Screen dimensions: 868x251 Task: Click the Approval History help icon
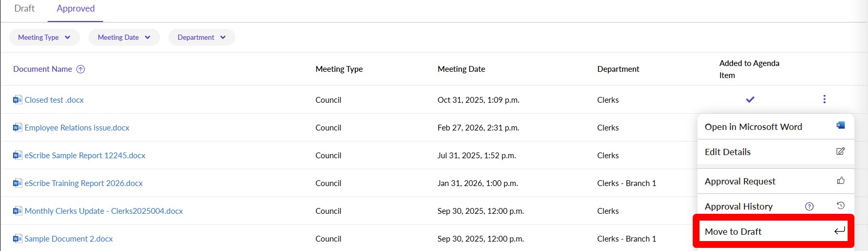[809, 206]
